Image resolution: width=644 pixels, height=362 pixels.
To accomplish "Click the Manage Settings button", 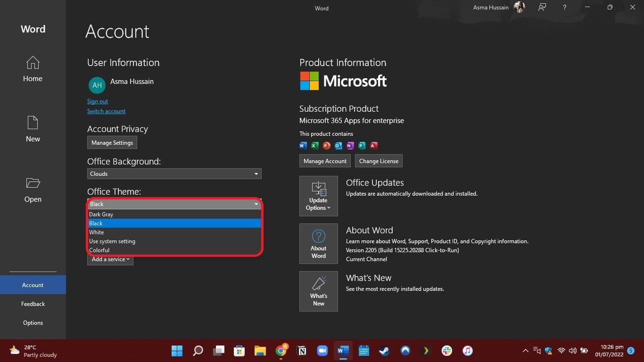I will (x=112, y=143).
